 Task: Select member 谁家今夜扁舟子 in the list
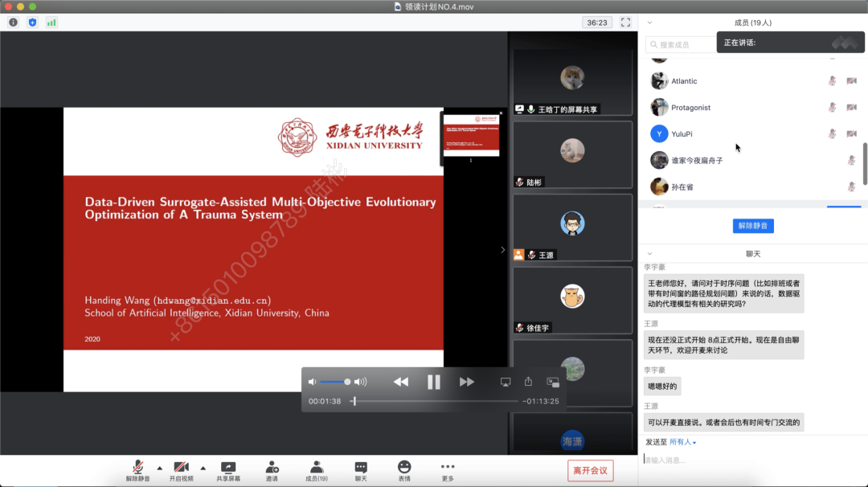coord(753,161)
